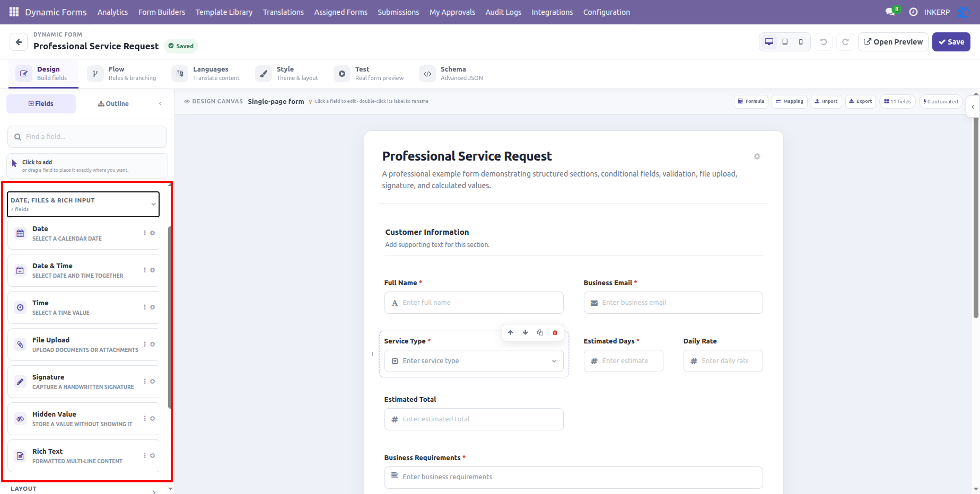Select desktop preview mode

[x=769, y=42]
